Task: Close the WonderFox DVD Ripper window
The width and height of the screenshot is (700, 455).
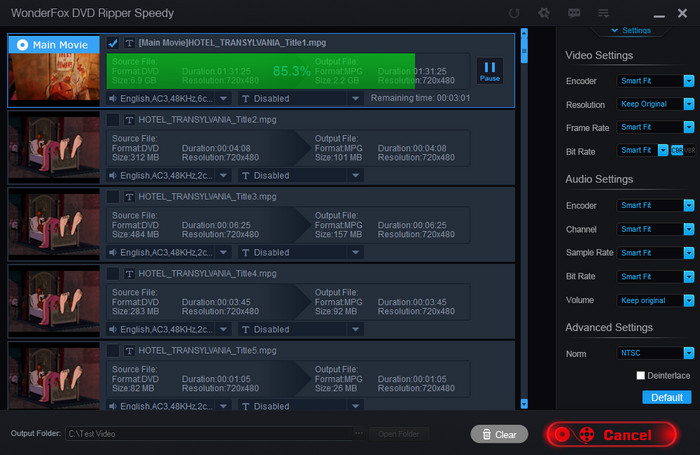Action: tap(682, 13)
